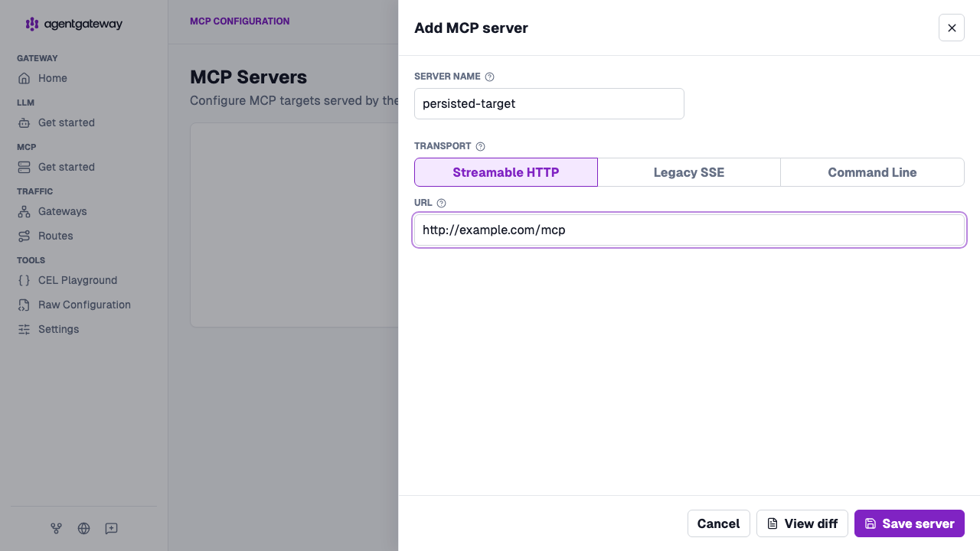Cancel adding the MCP server

tap(718, 523)
